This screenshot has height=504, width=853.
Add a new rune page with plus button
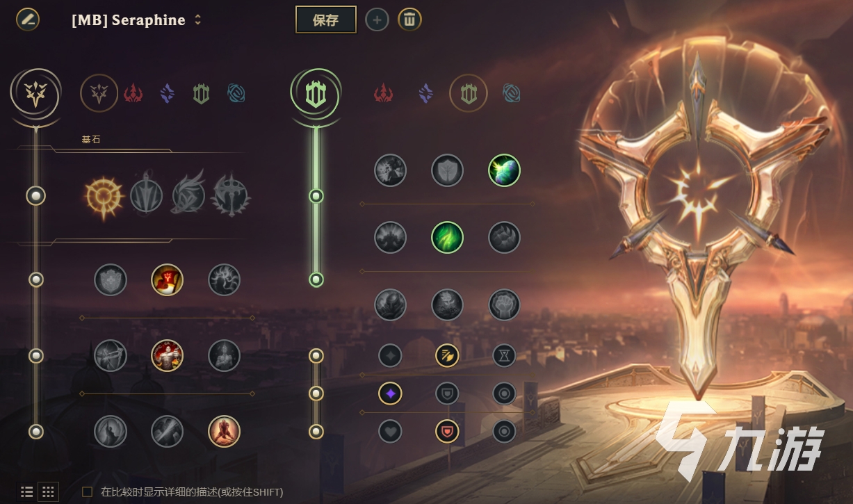pyautogui.click(x=377, y=19)
